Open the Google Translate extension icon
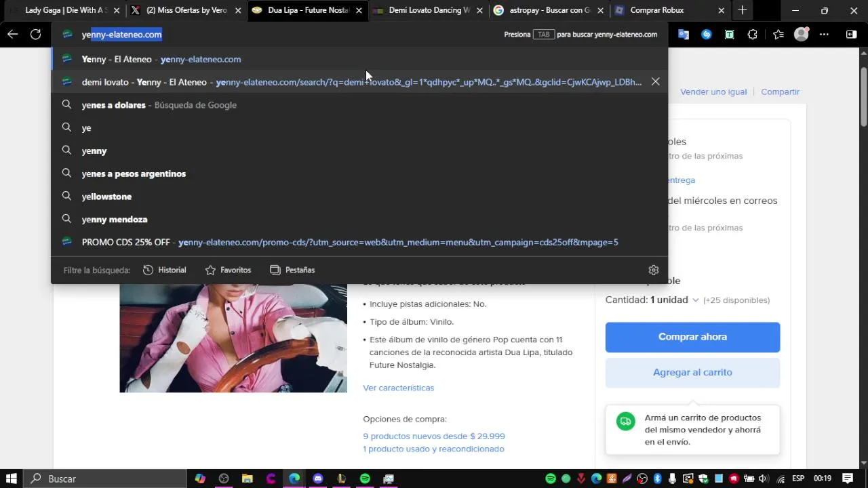Image resolution: width=868 pixels, height=488 pixels. [x=684, y=35]
